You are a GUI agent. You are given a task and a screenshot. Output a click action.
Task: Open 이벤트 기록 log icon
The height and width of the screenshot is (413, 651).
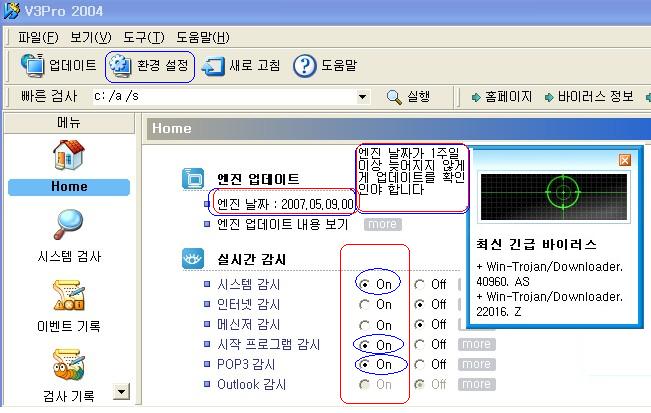(69, 296)
